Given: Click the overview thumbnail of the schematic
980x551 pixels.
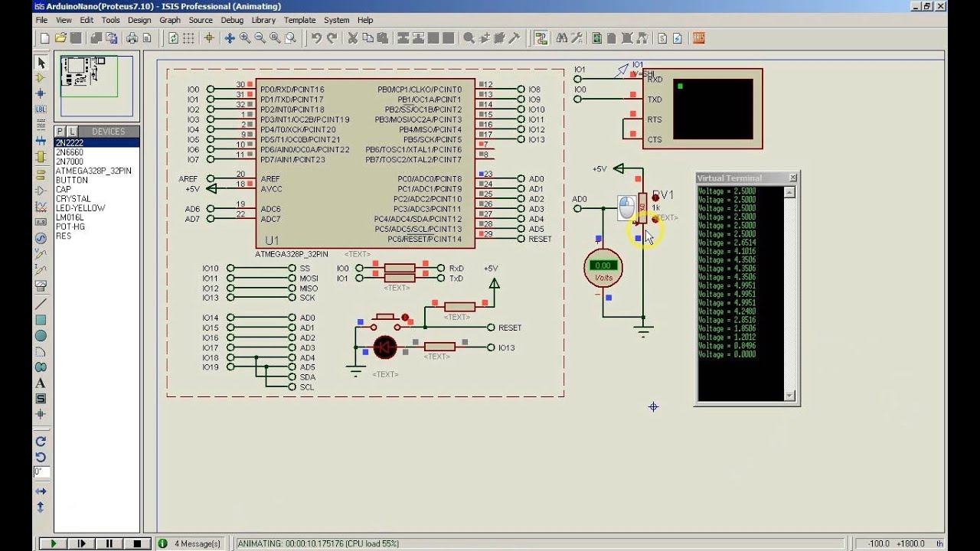Looking at the screenshot, I should click(98, 88).
